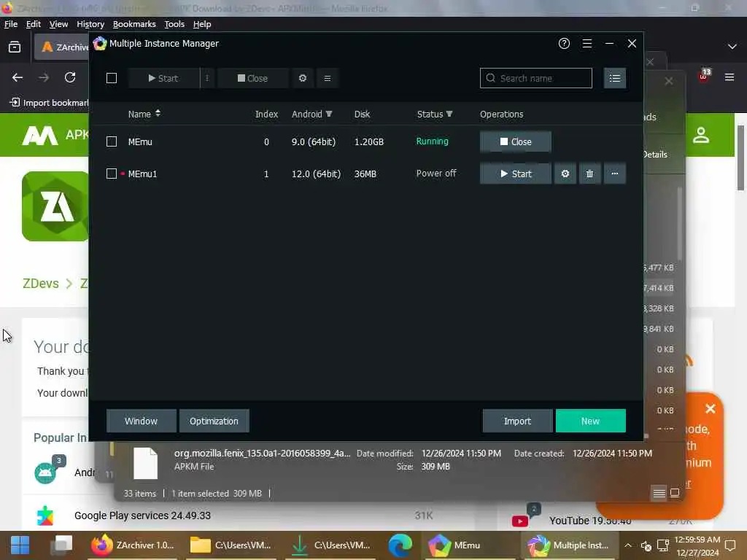Open Firefox Bookmarks menu
The height and width of the screenshot is (560, 747).
(x=134, y=24)
